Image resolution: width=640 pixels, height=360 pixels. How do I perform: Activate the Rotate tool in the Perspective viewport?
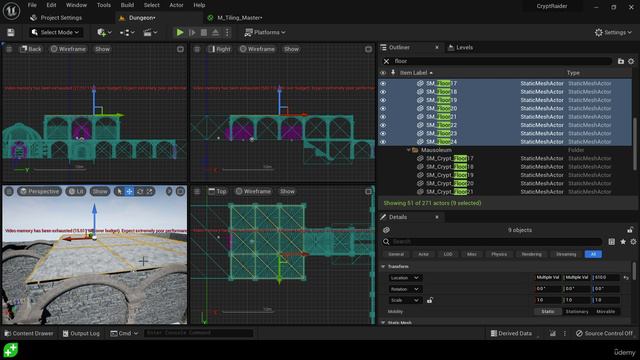[x=140, y=191]
